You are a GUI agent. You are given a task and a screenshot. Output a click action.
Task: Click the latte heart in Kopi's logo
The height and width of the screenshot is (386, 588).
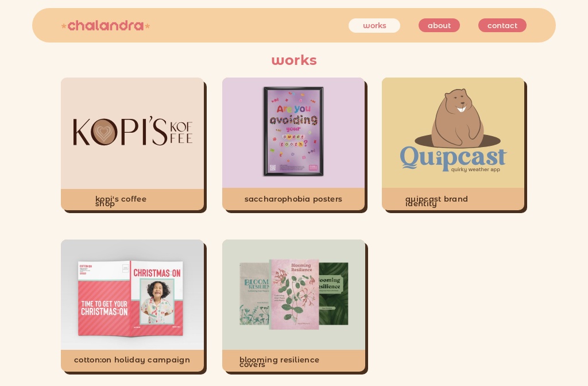click(105, 132)
